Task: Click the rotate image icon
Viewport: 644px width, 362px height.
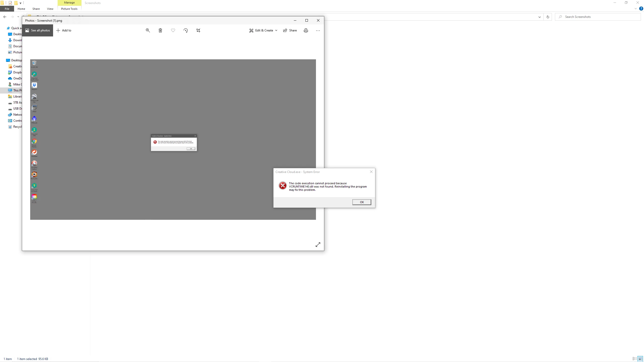Action: coord(186,30)
